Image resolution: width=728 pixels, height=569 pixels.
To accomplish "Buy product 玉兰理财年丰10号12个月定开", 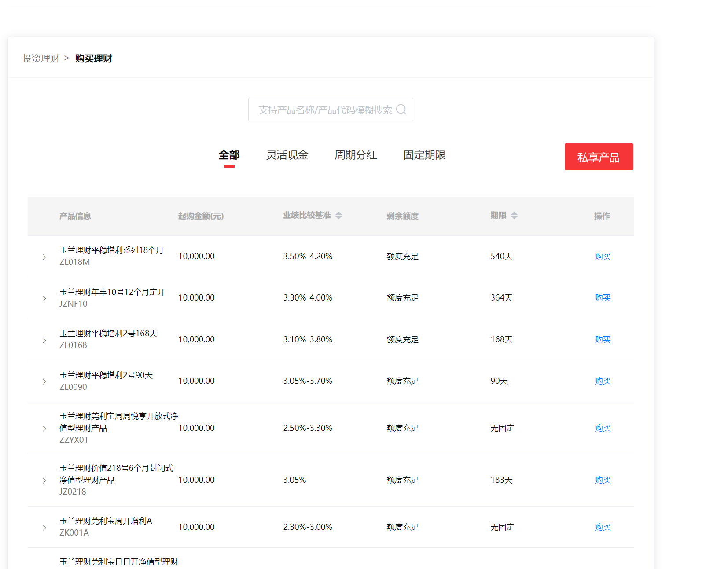I will point(603,298).
